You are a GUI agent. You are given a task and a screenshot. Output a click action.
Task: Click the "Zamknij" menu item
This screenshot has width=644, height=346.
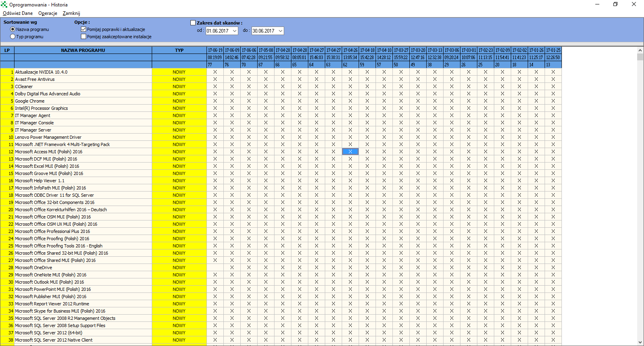[x=71, y=13]
